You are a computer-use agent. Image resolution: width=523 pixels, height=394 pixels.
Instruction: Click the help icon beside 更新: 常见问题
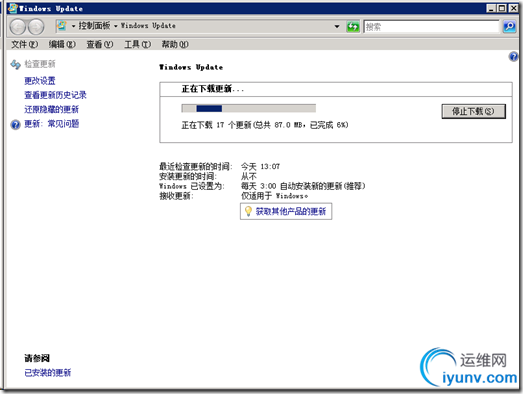[x=15, y=124]
